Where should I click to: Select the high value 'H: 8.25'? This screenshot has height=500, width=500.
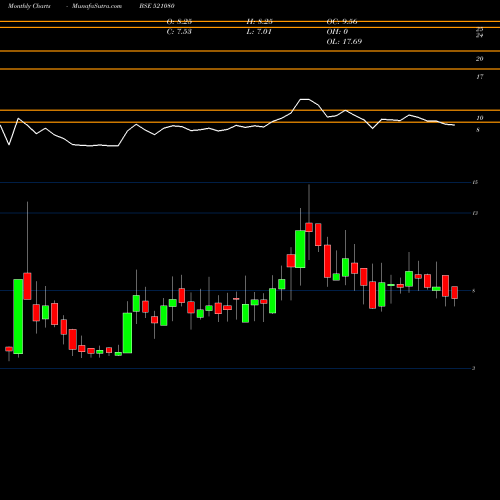click(260, 22)
